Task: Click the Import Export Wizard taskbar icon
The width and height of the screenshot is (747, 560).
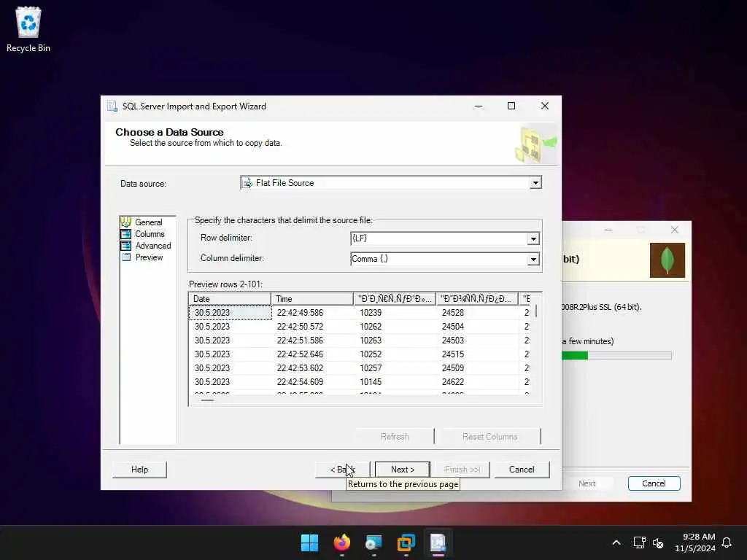Action: pyautogui.click(x=438, y=542)
